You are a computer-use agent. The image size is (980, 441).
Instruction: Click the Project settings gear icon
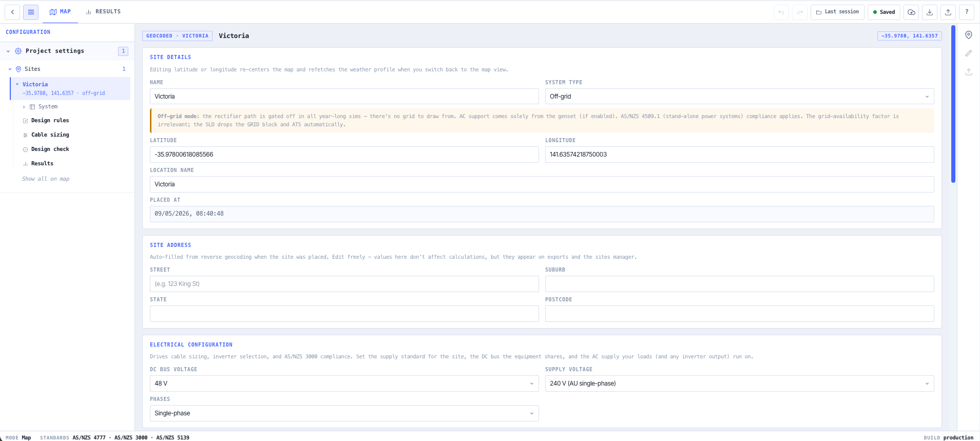click(x=18, y=51)
